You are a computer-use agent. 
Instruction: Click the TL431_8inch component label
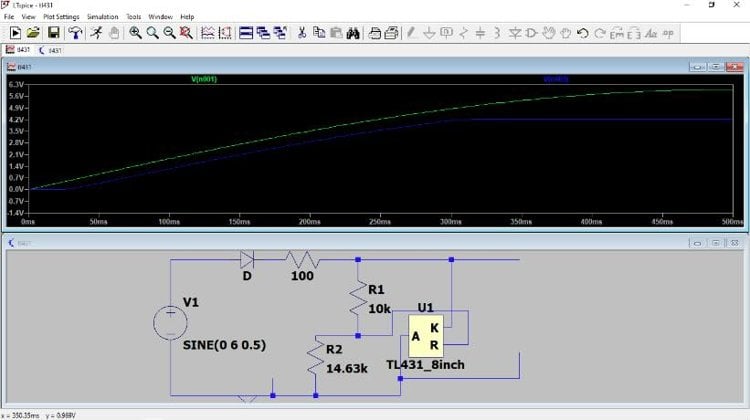(x=425, y=365)
